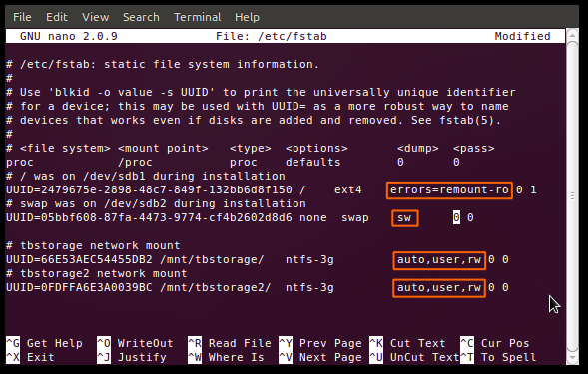
Task: Click the '/proc' mount point entry
Action: [135, 162]
